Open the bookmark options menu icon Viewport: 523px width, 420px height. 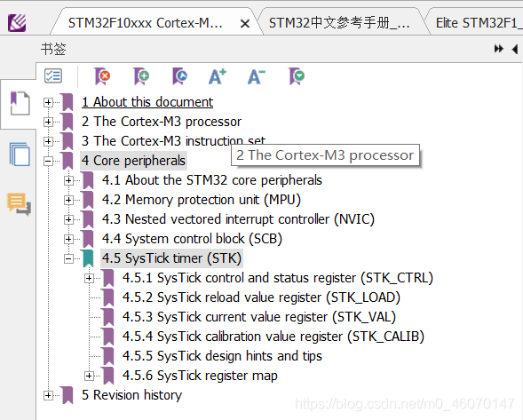pyautogui.click(x=53, y=75)
